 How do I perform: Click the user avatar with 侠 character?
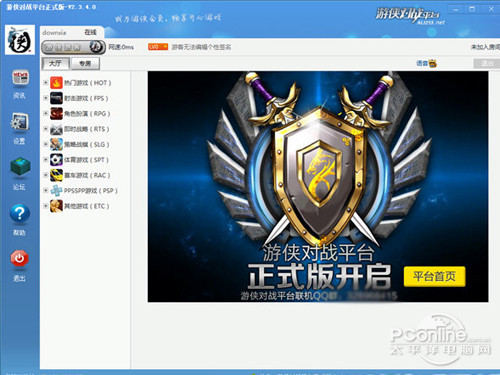(x=20, y=40)
